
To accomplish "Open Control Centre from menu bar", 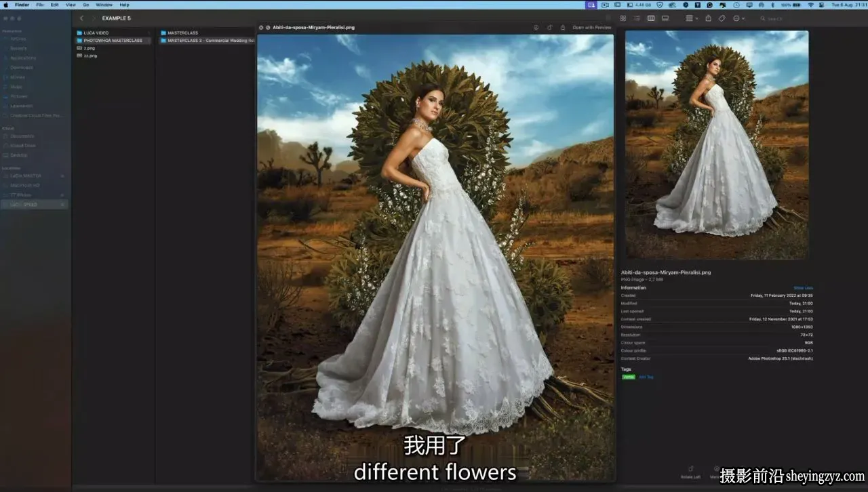I will click(x=822, y=5).
